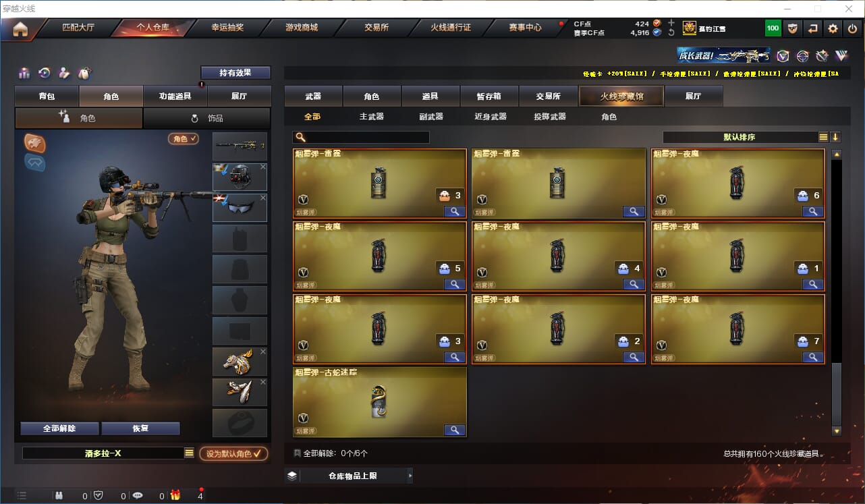
Task: Toggle the 全部解除 checkbox below item grid
Action: tap(298, 453)
